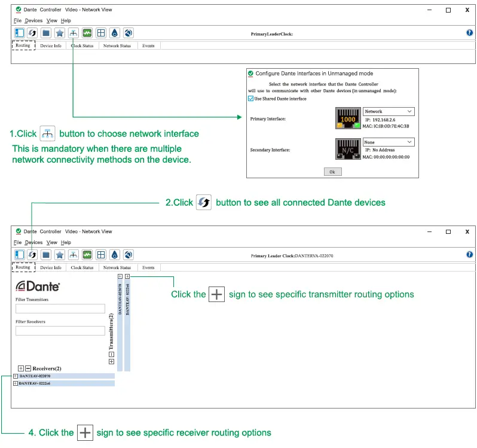Open Help menu in lower window
Screen dimensions: 477x448
66,242
